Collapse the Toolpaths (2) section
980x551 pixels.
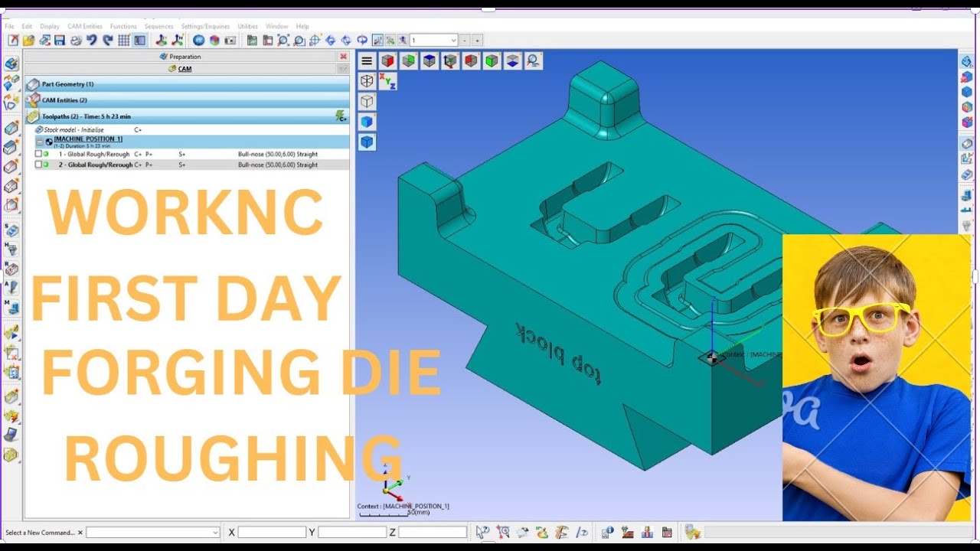pos(187,116)
